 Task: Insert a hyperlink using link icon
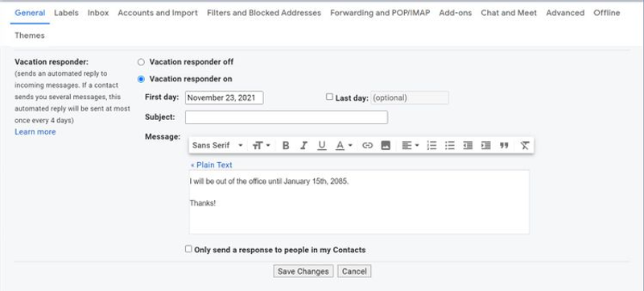point(367,145)
